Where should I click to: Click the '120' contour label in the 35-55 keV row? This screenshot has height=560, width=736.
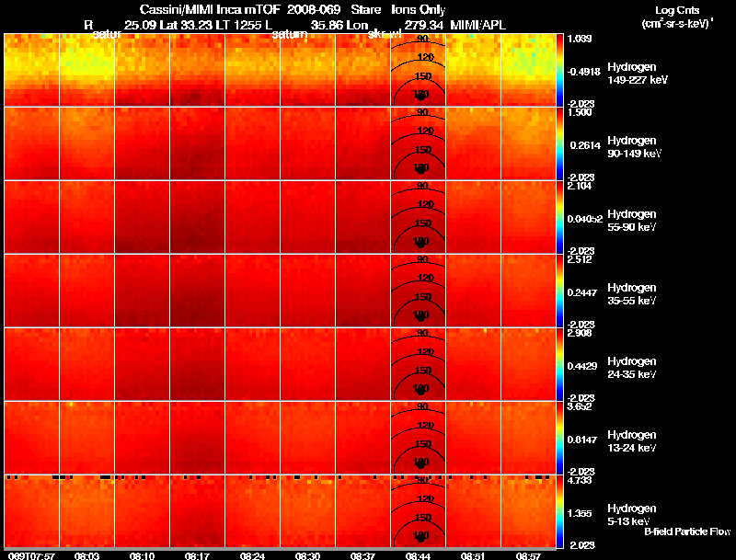(x=425, y=278)
